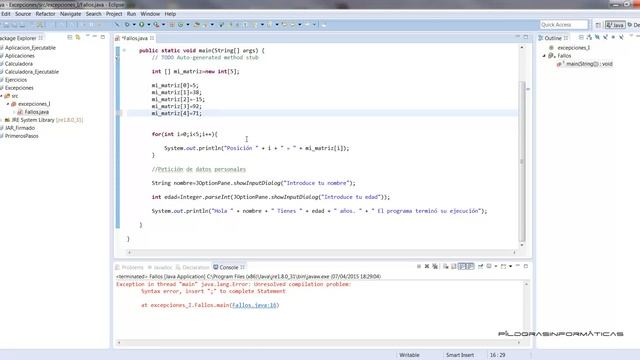Image resolution: width=640 pixels, height=360 pixels.
Task: Maximize the Console view
Action: (526, 266)
